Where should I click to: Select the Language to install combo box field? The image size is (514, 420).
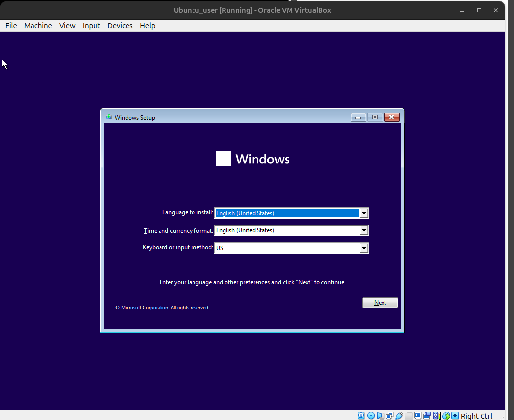click(x=291, y=213)
